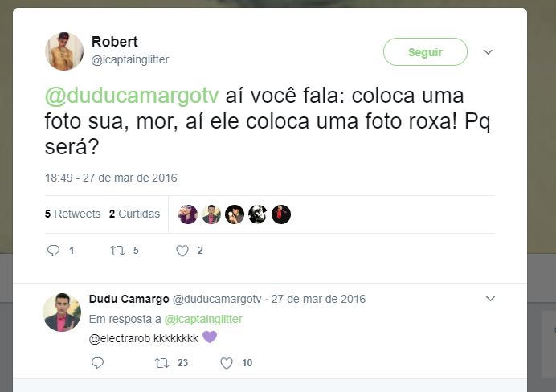Click Robert's @icaptainglitter handle in the header

click(130, 59)
